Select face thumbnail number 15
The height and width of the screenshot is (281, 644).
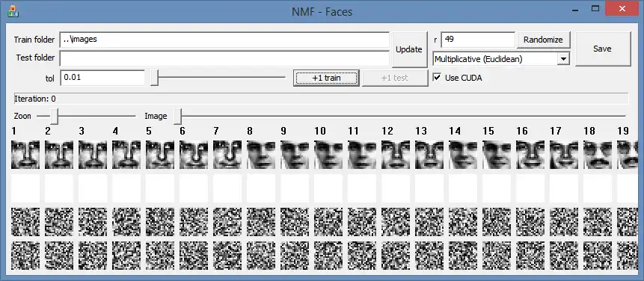point(497,155)
